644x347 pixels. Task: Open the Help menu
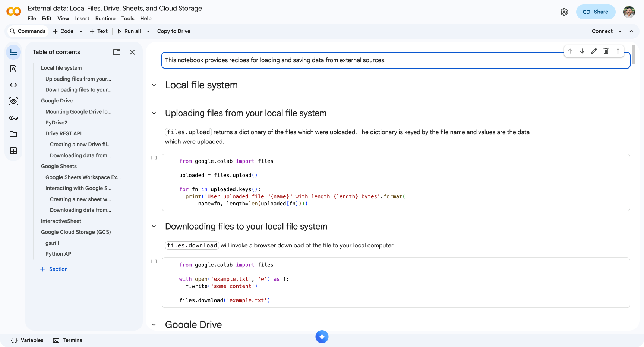click(146, 19)
